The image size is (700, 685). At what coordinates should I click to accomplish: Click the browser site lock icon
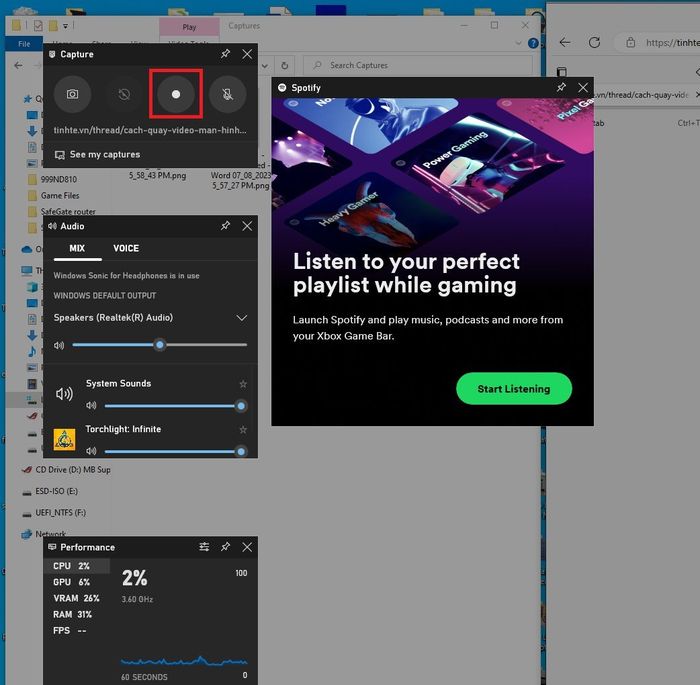(630, 42)
